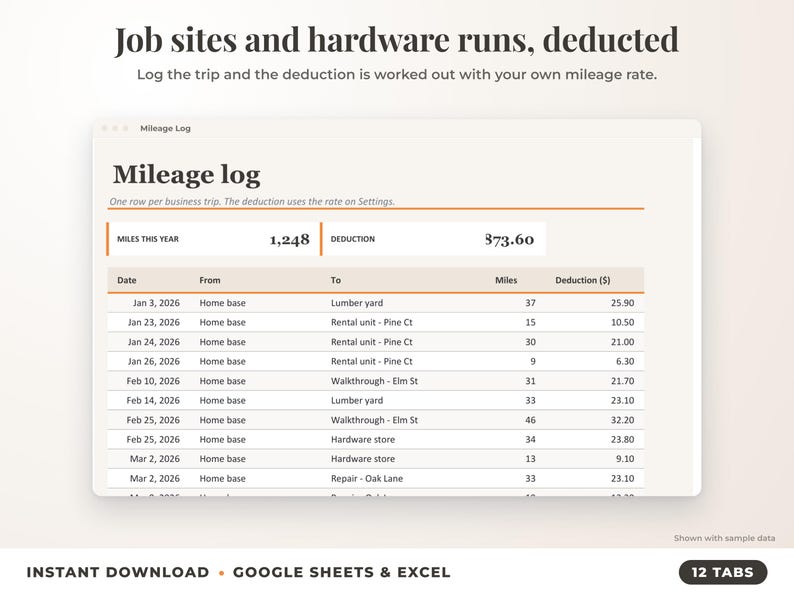Click Lumber yard in the Feb 14 row
This screenshot has width=794, height=596.
(357, 400)
